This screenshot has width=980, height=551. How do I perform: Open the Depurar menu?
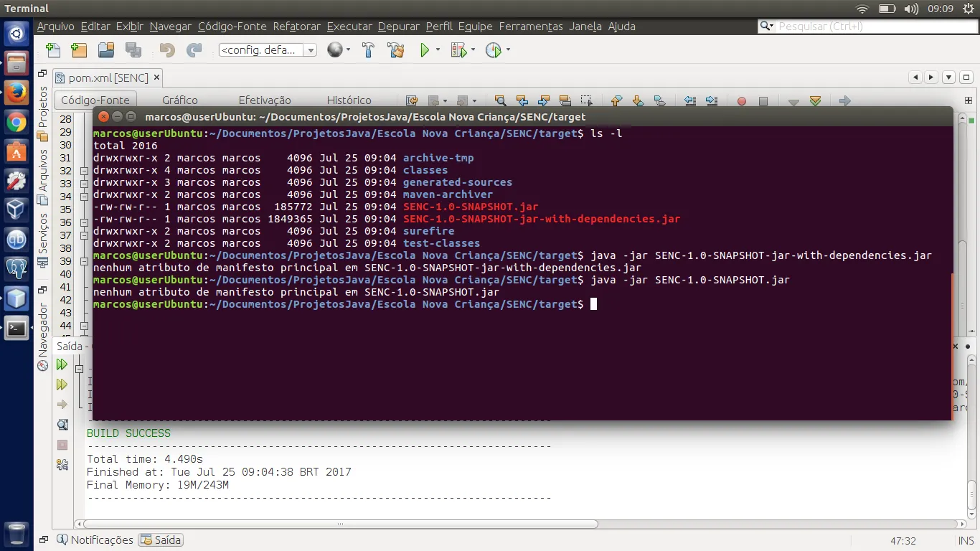coord(399,27)
